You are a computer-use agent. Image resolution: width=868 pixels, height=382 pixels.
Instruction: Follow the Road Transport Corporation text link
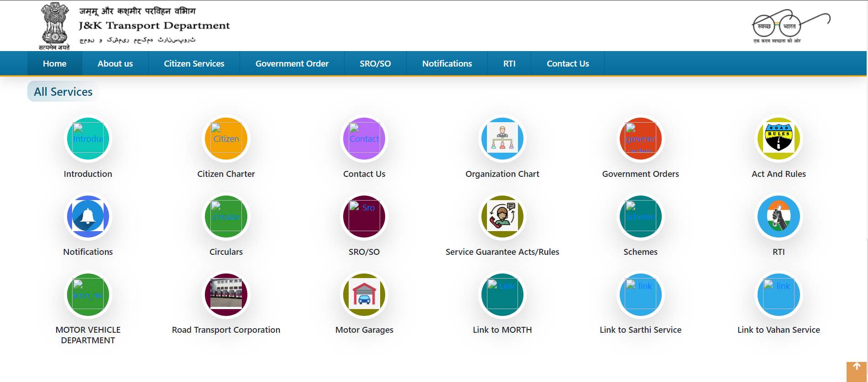tap(226, 330)
